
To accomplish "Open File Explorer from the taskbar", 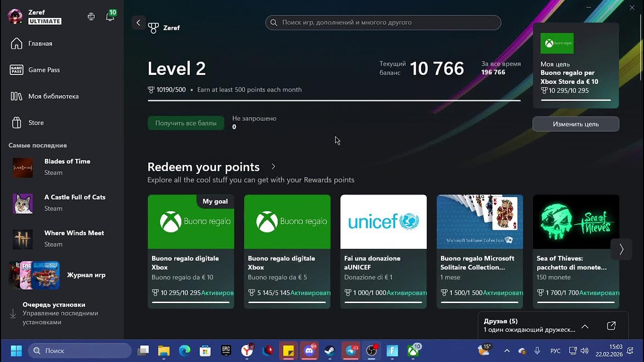I will pyautogui.click(x=164, y=350).
